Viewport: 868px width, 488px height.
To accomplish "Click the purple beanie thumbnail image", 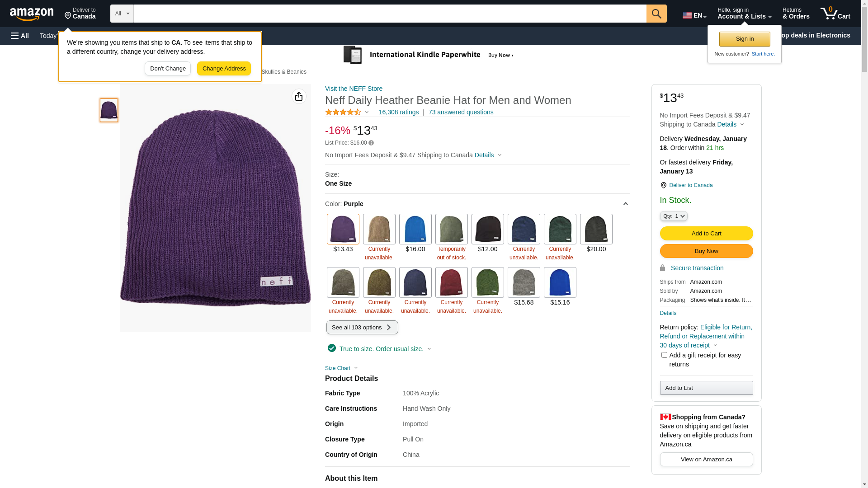I will (x=109, y=110).
